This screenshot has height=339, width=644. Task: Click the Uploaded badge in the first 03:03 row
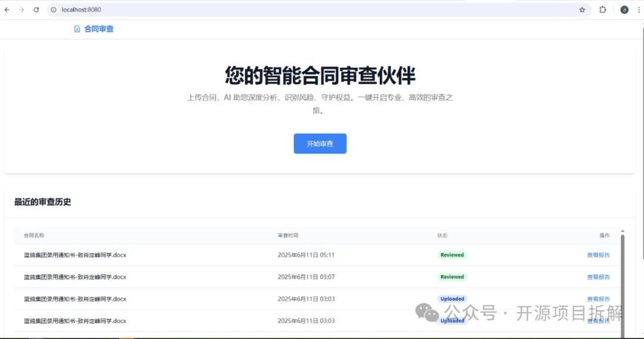pyautogui.click(x=452, y=299)
